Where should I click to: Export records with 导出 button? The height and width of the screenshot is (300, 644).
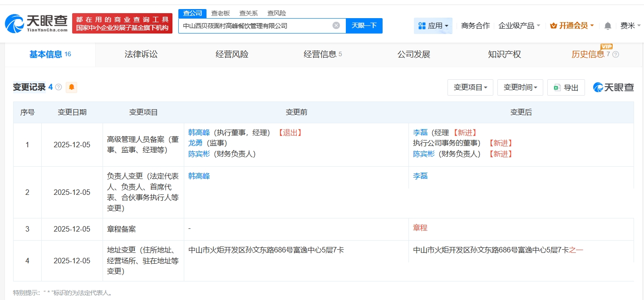[x=566, y=87]
